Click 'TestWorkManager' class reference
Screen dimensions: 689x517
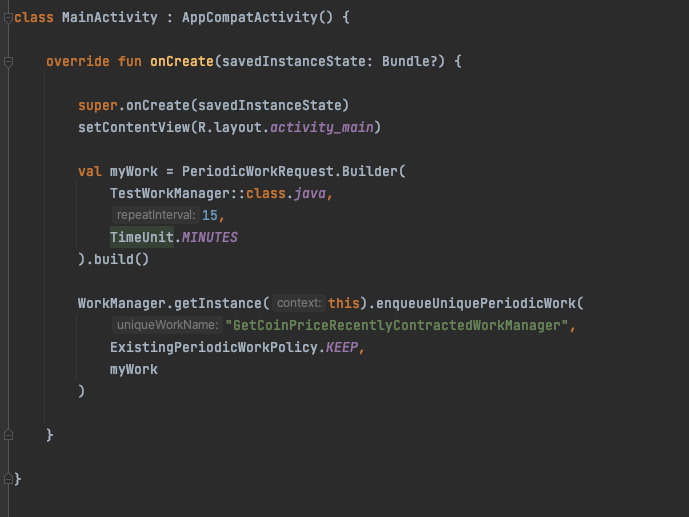[x=170, y=193]
